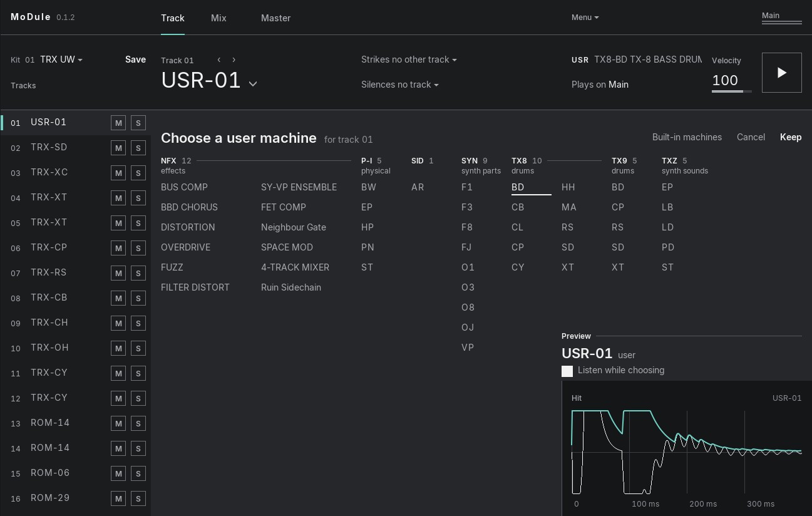Select the BBD CHORUS effect
The width and height of the screenshot is (812, 516).
tap(189, 207)
